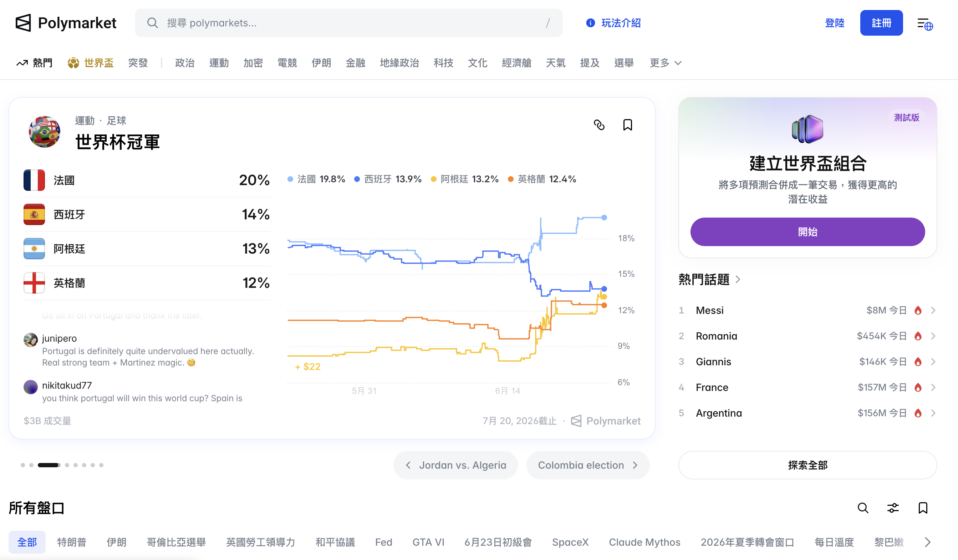Image resolution: width=958 pixels, height=560 pixels.
Task: Click the 探索全部 button
Action: pos(807,465)
